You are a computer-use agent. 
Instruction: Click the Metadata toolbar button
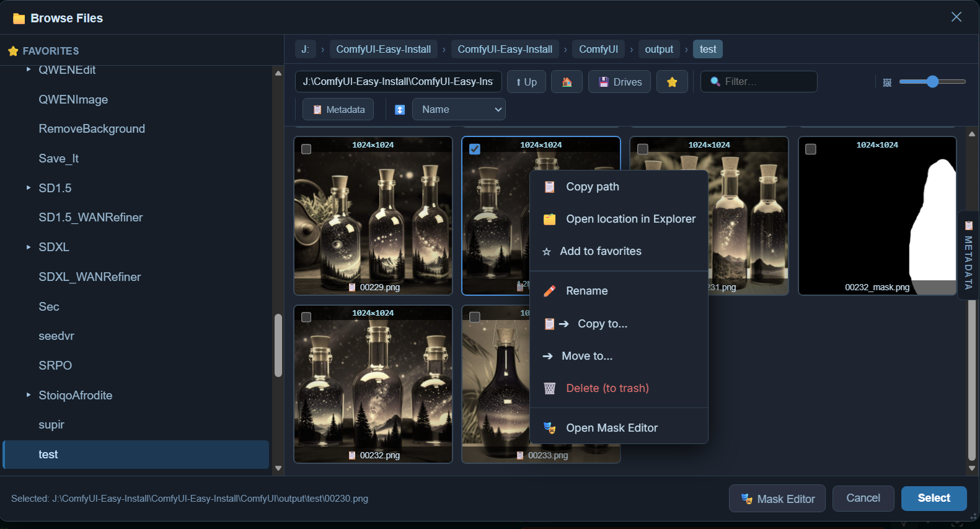click(x=338, y=110)
